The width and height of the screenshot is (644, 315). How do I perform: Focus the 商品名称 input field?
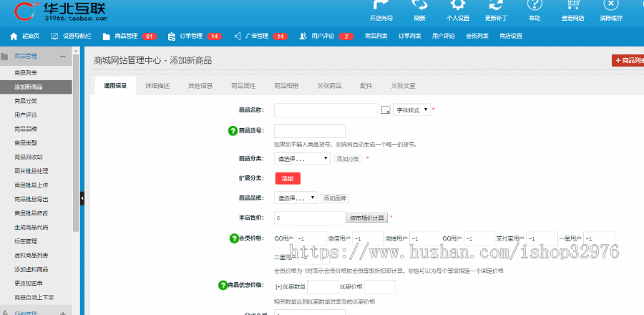tap(326, 110)
